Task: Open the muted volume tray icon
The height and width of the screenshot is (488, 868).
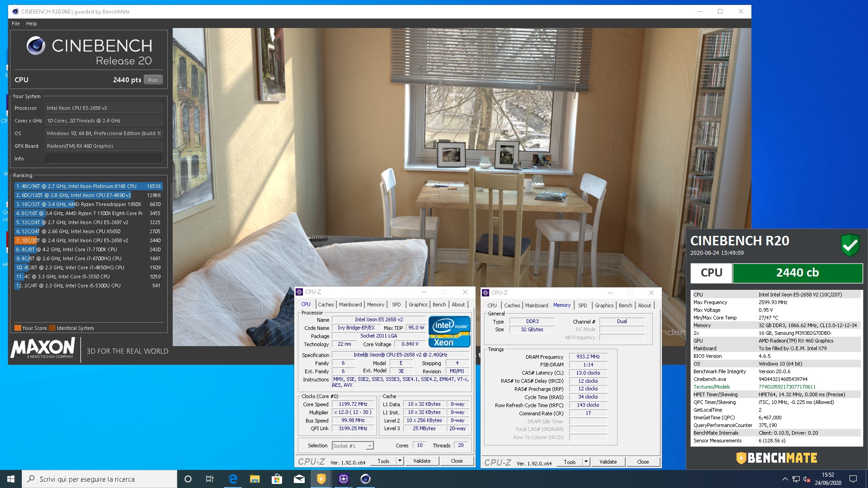Action: click(807, 479)
